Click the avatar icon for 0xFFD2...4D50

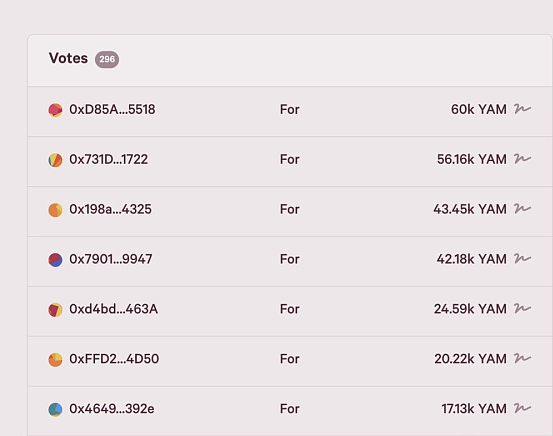55,360
